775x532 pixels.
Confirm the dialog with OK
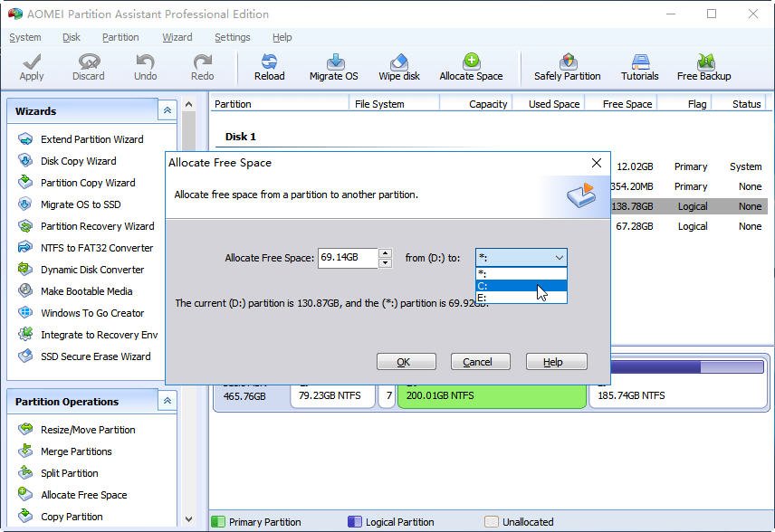click(406, 362)
